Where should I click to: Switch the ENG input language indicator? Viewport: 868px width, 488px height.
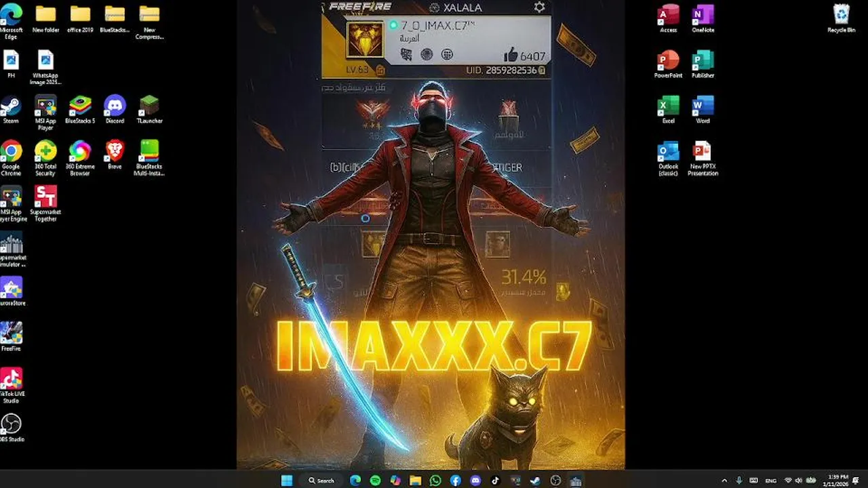point(770,481)
